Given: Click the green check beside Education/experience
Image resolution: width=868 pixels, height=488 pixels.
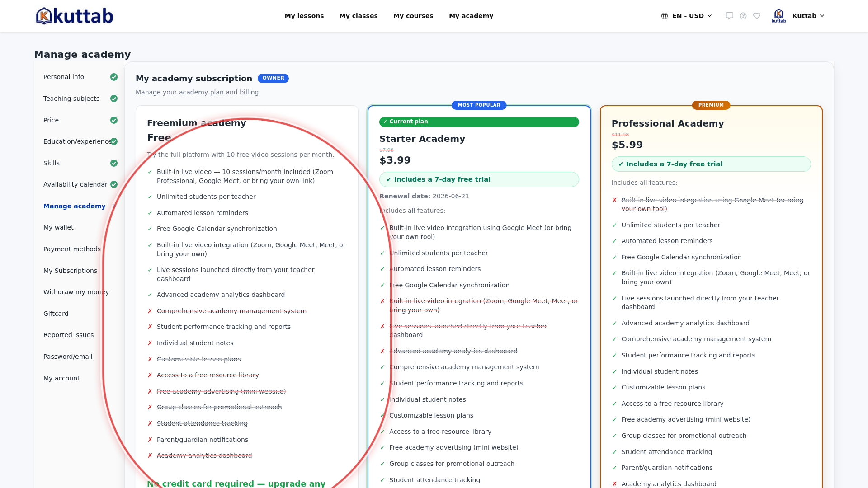Looking at the screenshot, I should tap(114, 141).
